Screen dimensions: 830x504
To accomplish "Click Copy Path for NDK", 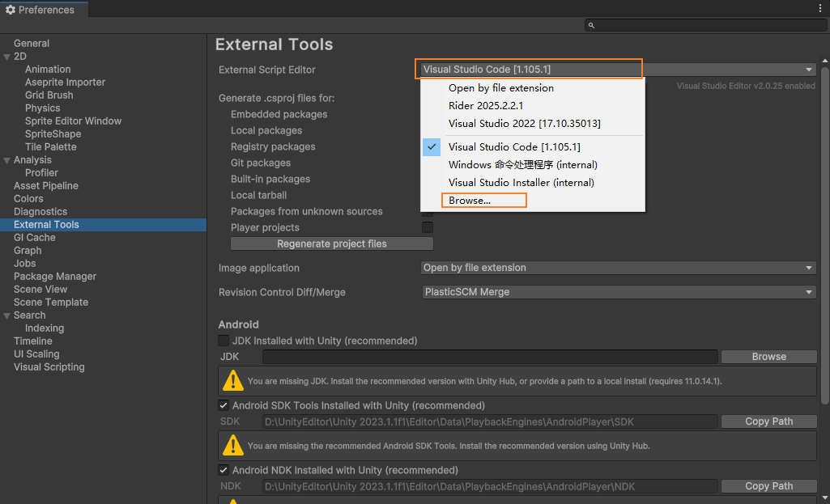I will tap(768, 486).
